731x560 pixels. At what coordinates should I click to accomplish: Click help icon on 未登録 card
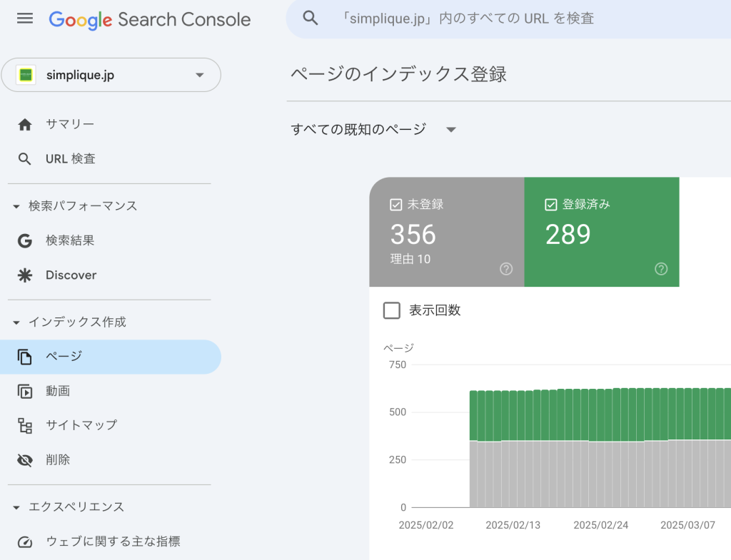pyautogui.click(x=506, y=269)
